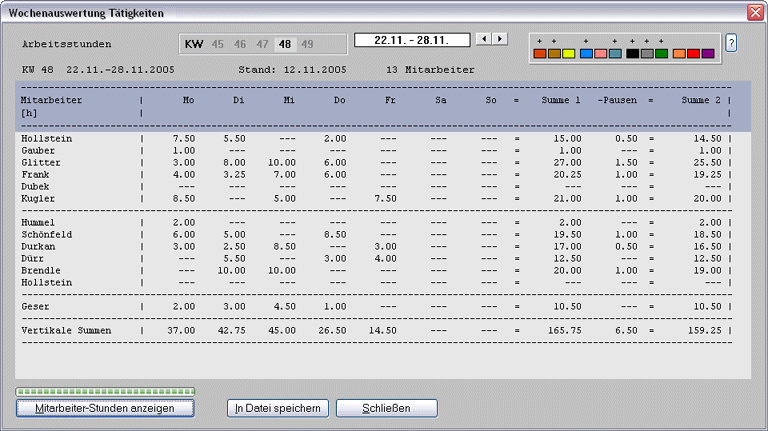
Task: Select the Dürr employee name
Action: pyautogui.click(x=32, y=259)
